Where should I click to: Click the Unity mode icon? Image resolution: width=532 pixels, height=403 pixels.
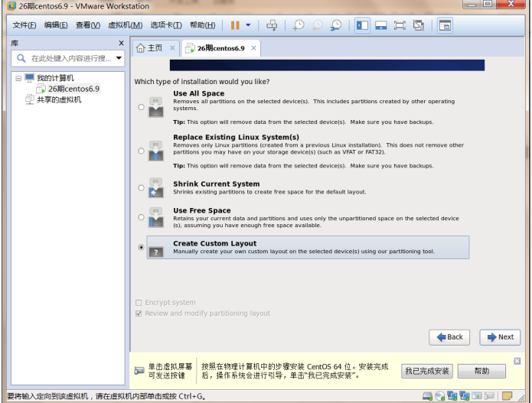click(x=419, y=25)
